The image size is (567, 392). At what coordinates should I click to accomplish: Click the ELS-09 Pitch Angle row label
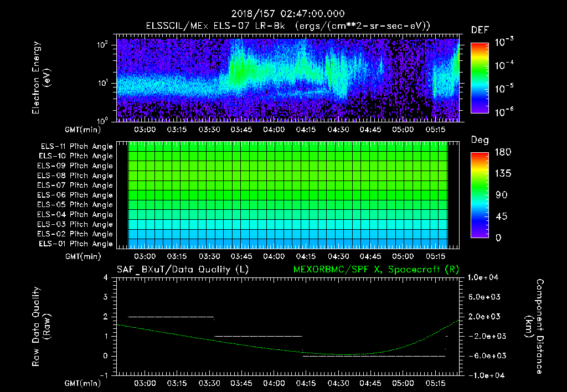pos(75,166)
